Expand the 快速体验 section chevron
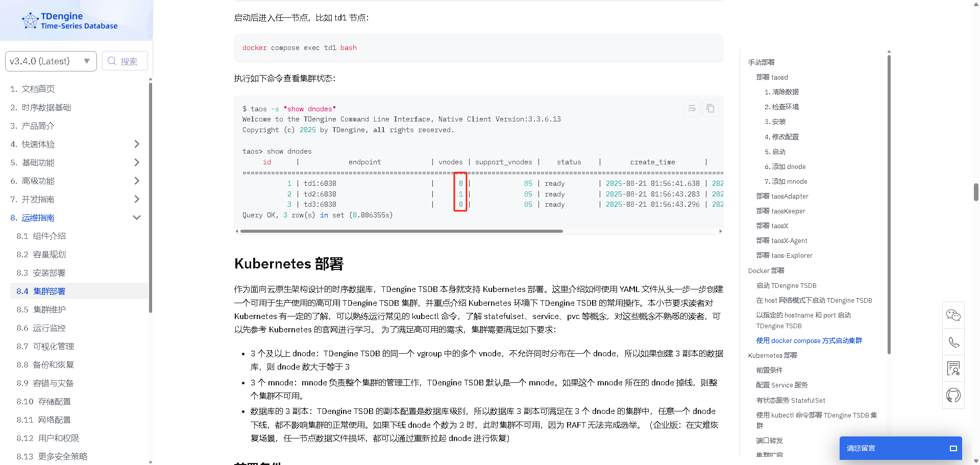980x465 pixels. pos(136,144)
